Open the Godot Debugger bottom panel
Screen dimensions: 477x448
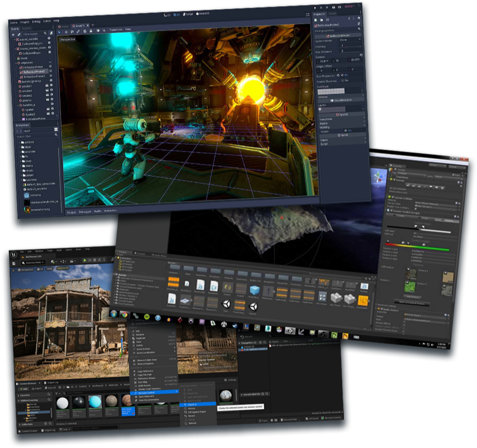point(85,212)
